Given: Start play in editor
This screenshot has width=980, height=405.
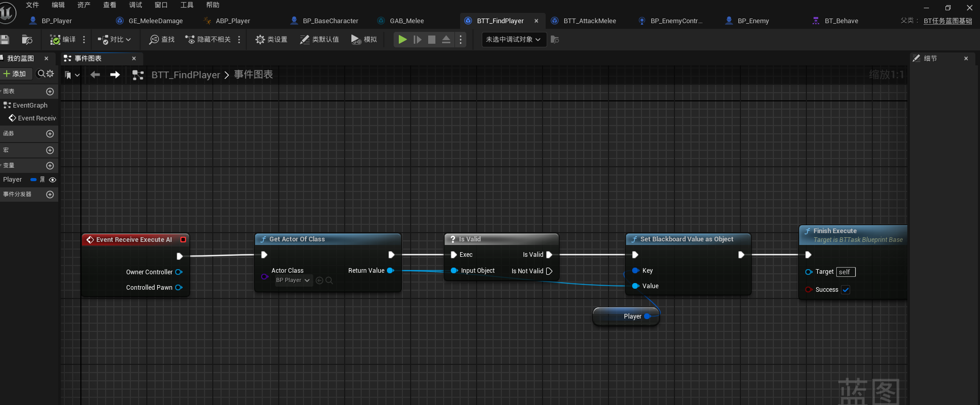Looking at the screenshot, I should pos(402,40).
